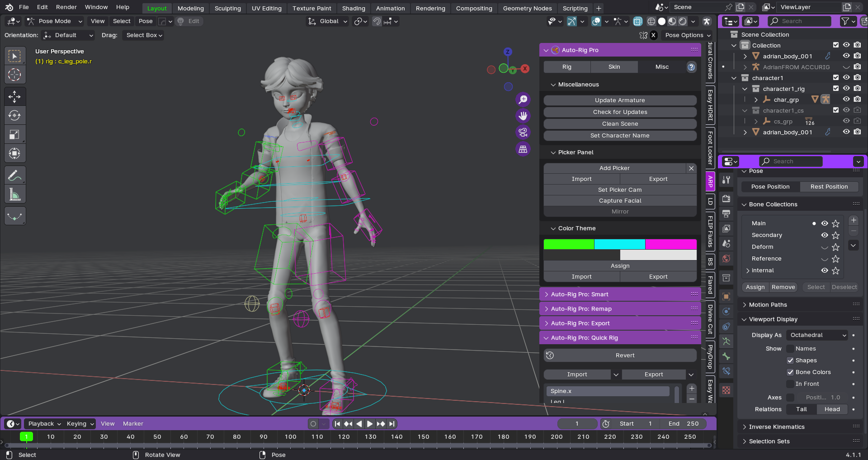Switch to the Sculpting workspace tab
This screenshot has width=868, height=460.
tap(228, 8)
